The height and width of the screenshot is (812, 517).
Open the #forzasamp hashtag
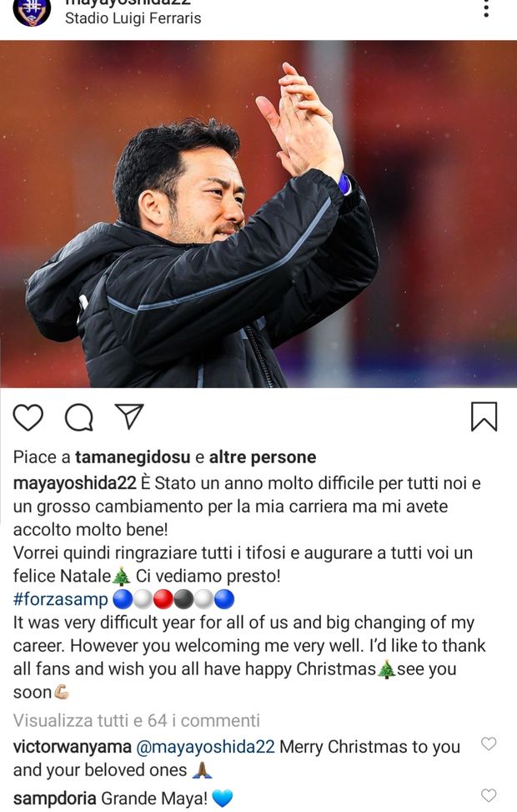(61, 599)
